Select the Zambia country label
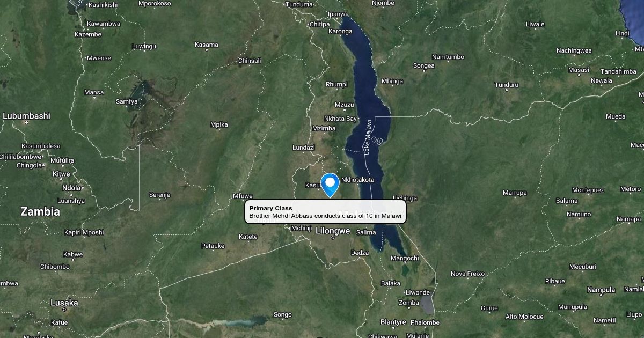644x338 pixels. (x=40, y=212)
